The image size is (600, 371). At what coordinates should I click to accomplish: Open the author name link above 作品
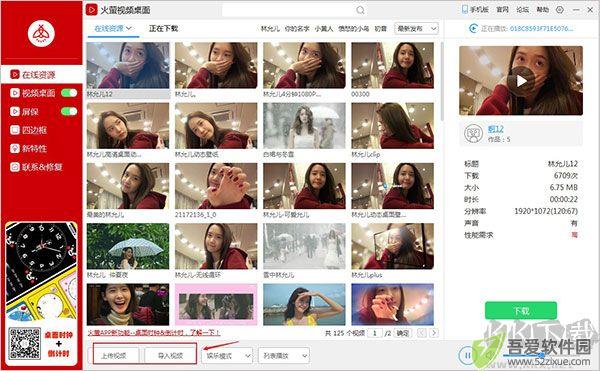pyautogui.click(x=496, y=129)
